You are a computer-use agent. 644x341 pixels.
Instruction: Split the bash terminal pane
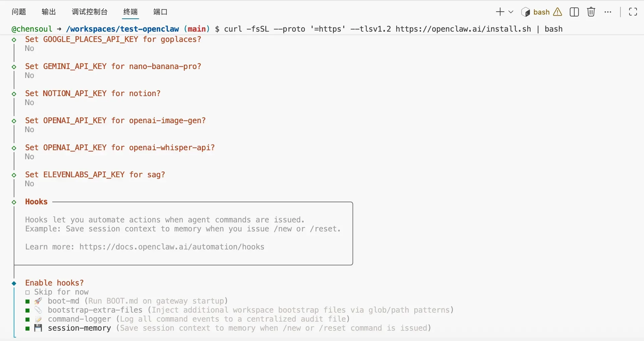click(x=574, y=12)
